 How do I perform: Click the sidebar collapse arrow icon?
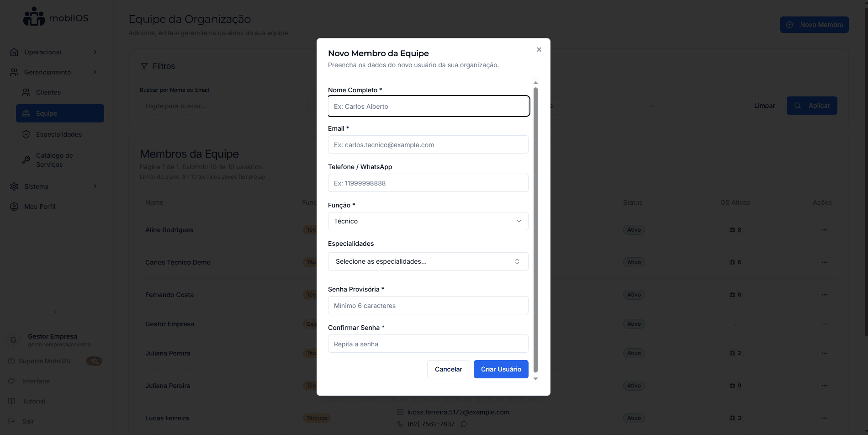tap(55, 311)
